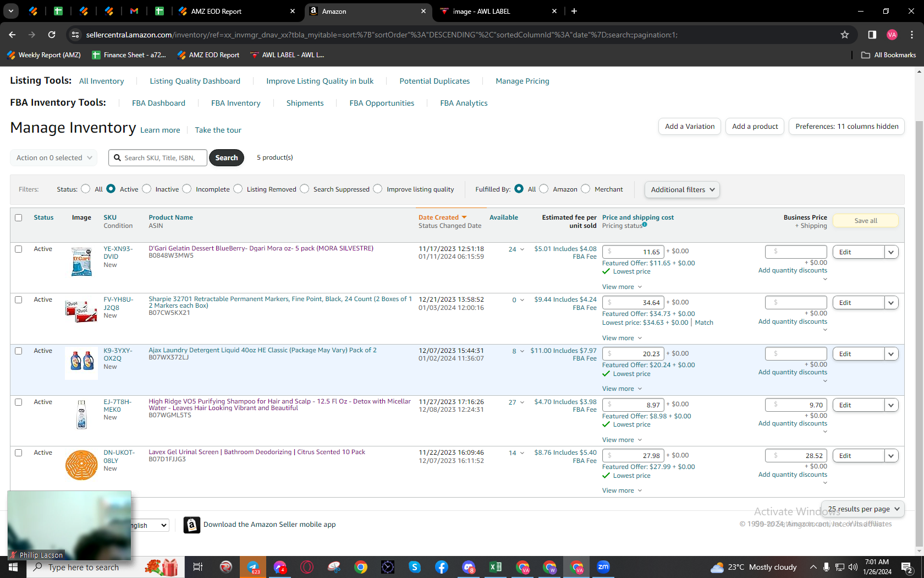Check the D'Gari Gelatin product row checkbox
The height and width of the screenshot is (578, 924).
19,249
